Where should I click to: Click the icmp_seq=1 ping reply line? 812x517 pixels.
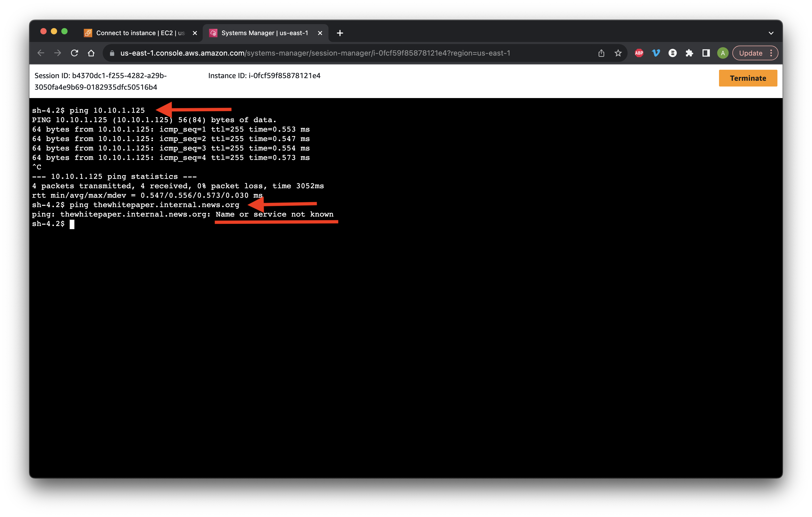click(171, 129)
